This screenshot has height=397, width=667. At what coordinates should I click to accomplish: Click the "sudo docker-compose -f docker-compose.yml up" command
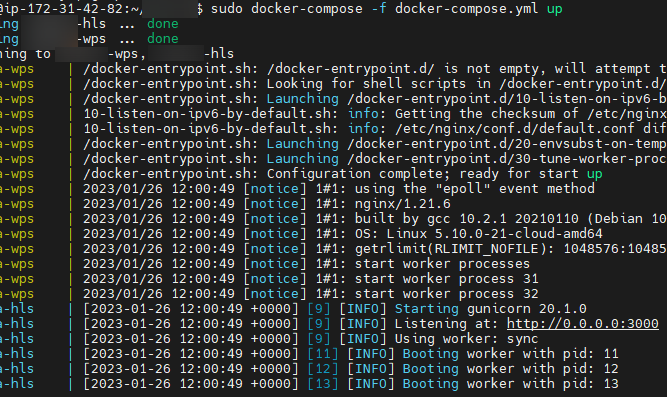[386, 9]
